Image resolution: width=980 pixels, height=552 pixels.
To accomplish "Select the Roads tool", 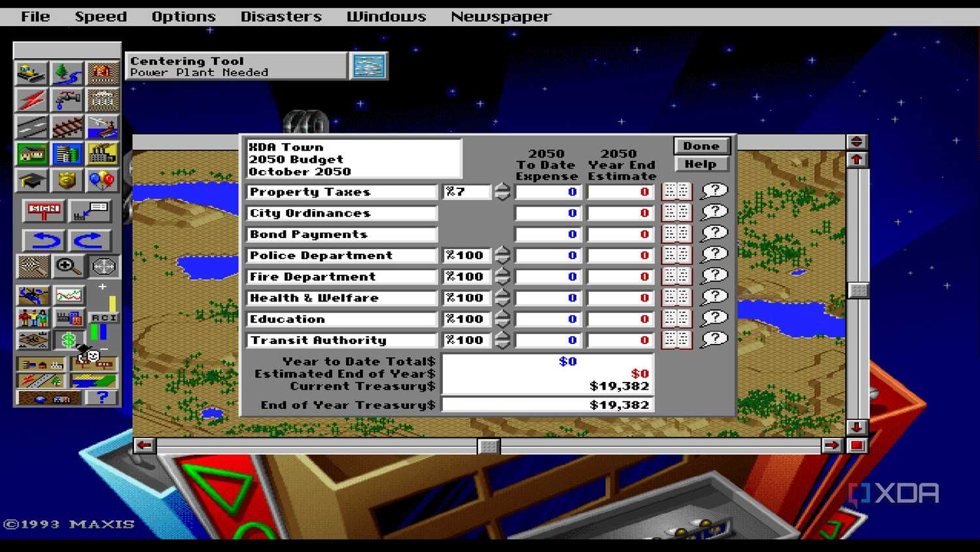I will pos(31,127).
